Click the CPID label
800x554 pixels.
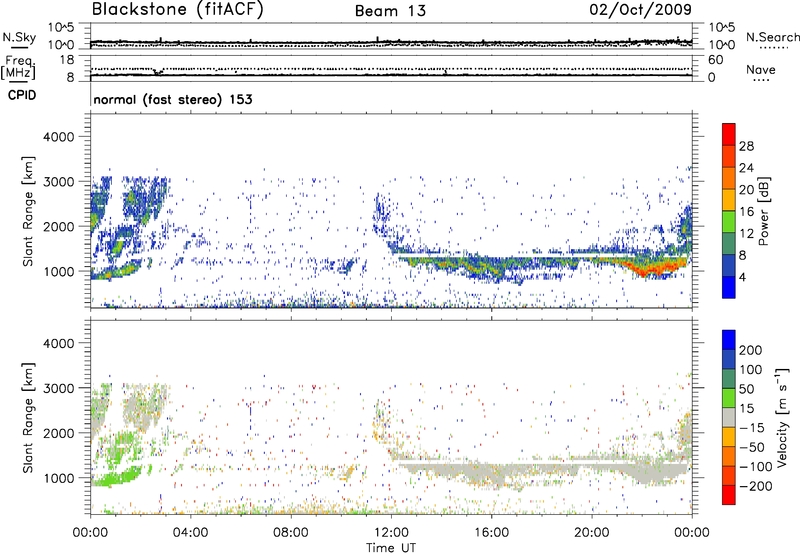[x=22, y=95]
